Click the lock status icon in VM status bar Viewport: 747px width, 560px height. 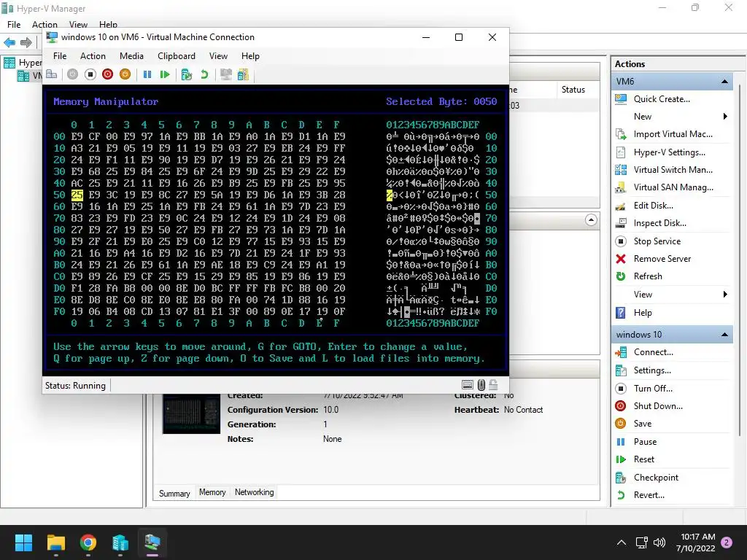tap(493, 385)
